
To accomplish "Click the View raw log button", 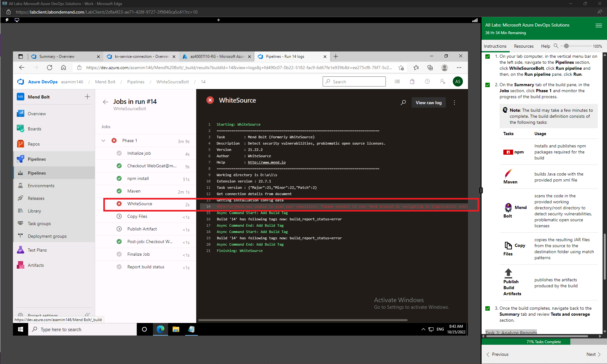I will [x=428, y=102].
